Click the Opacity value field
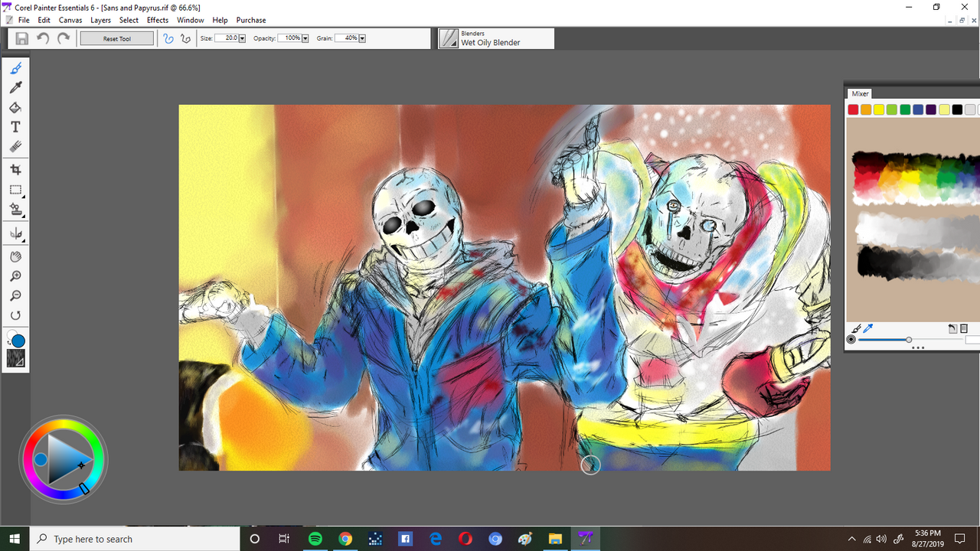Viewport: 980px width, 551px height. [x=289, y=38]
